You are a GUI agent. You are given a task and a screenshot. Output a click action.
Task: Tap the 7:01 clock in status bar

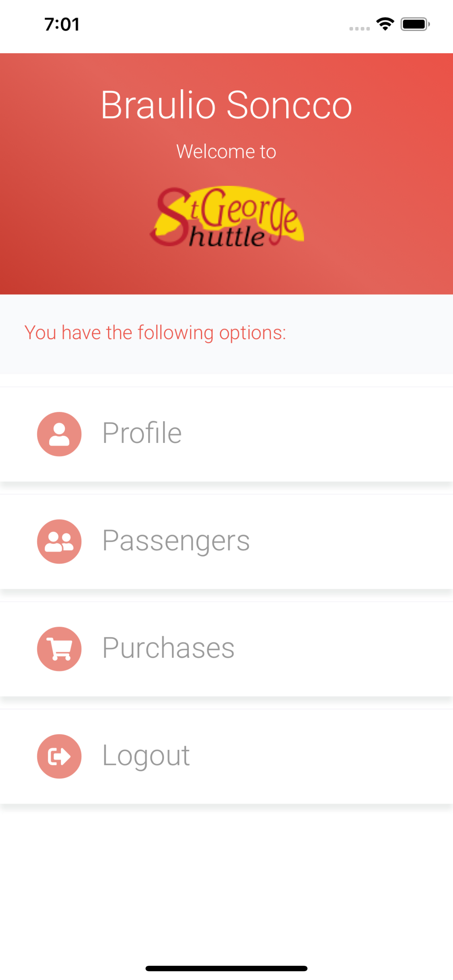click(x=62, y=24)
